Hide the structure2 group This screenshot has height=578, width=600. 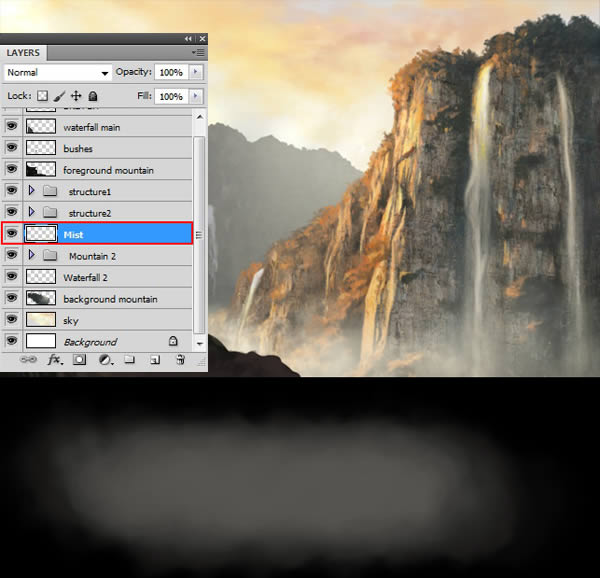pos(12,212)
